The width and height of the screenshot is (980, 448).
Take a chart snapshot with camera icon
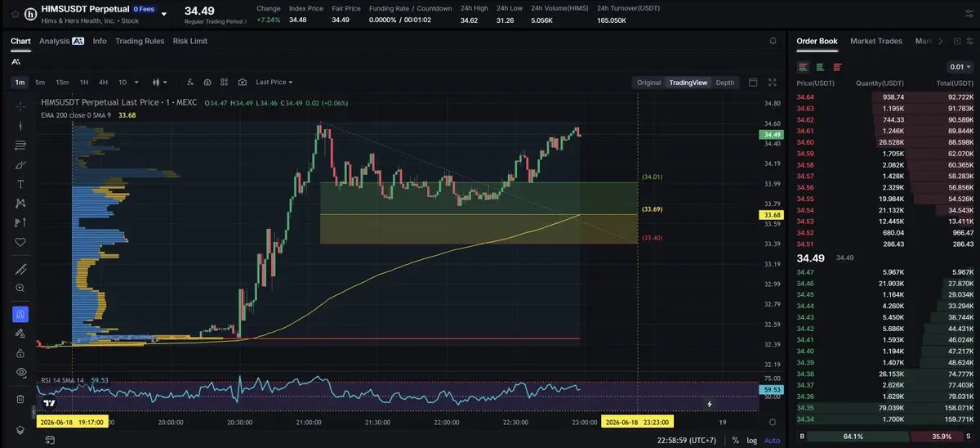(243, 82)
